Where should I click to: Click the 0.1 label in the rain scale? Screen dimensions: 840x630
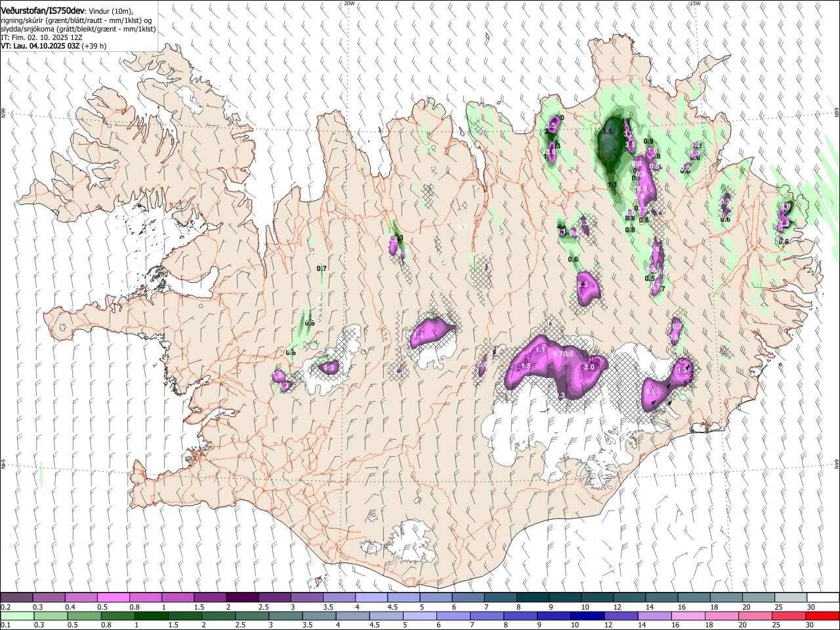6,625
